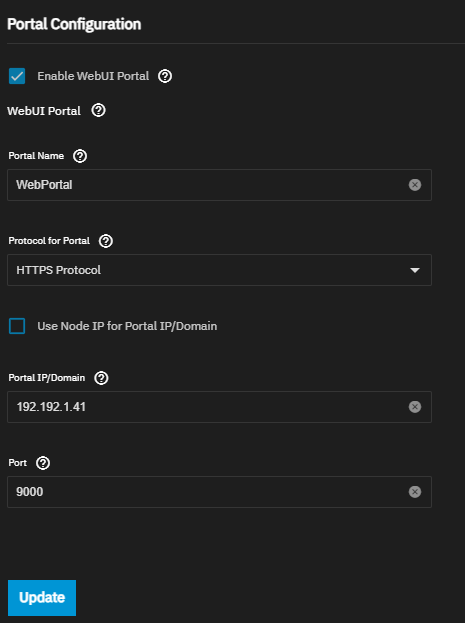Click the Portal Name help icon
This screenshot has width=465, height=623.
pyautogui.click(x=80, y=156)
